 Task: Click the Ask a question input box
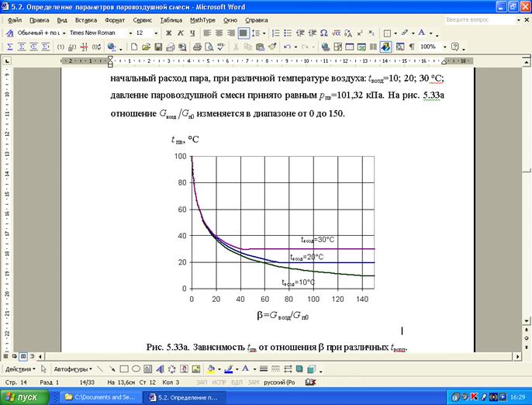point(480,19)
